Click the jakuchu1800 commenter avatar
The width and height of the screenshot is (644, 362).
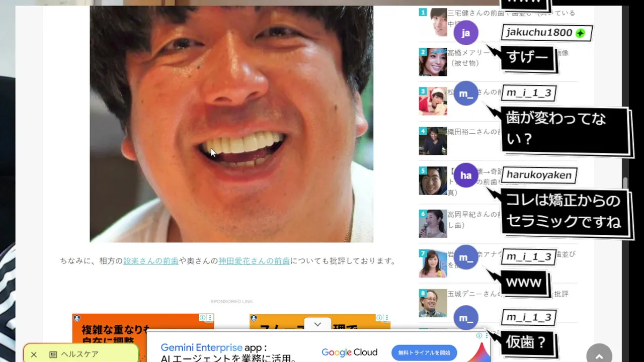coord(466,33)
